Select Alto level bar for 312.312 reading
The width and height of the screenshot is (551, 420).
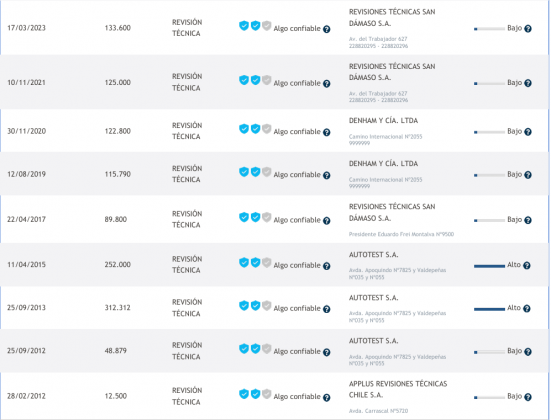click(x=489, y=309)
